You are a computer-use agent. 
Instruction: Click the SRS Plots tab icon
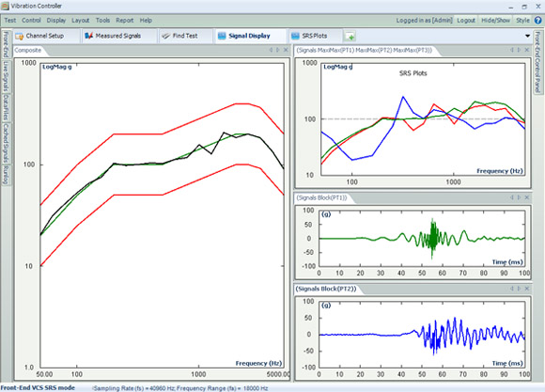click(295, 36)
